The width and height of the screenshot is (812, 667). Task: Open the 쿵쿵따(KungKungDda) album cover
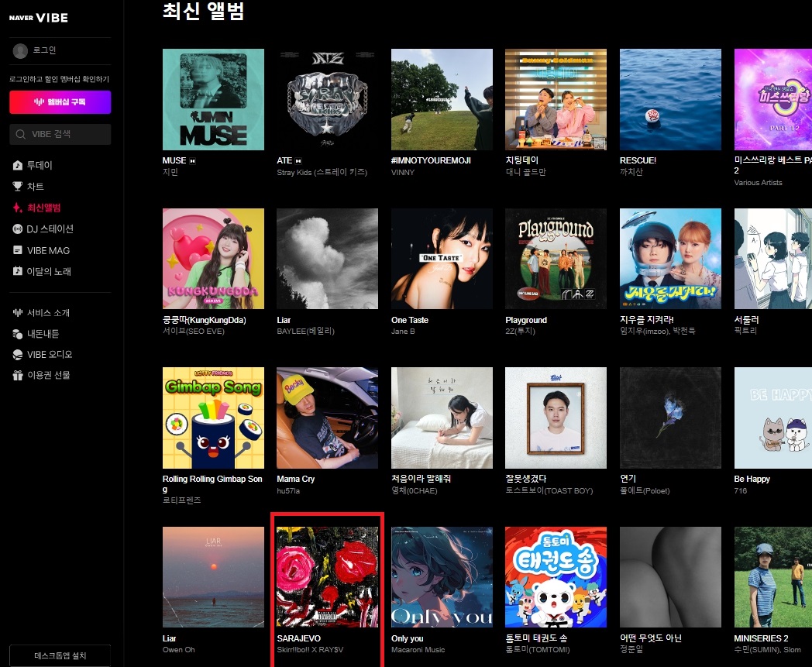213,259
